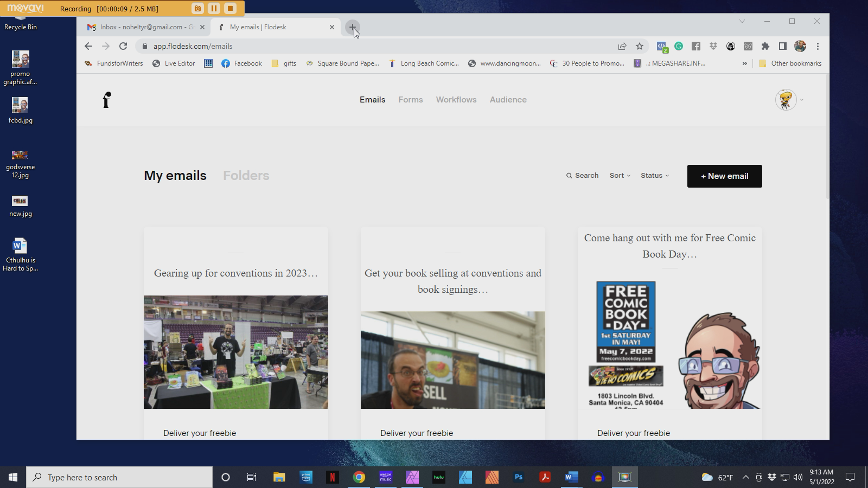
Task: Click the Flodesk logo icon
Action: pos(106,100)
